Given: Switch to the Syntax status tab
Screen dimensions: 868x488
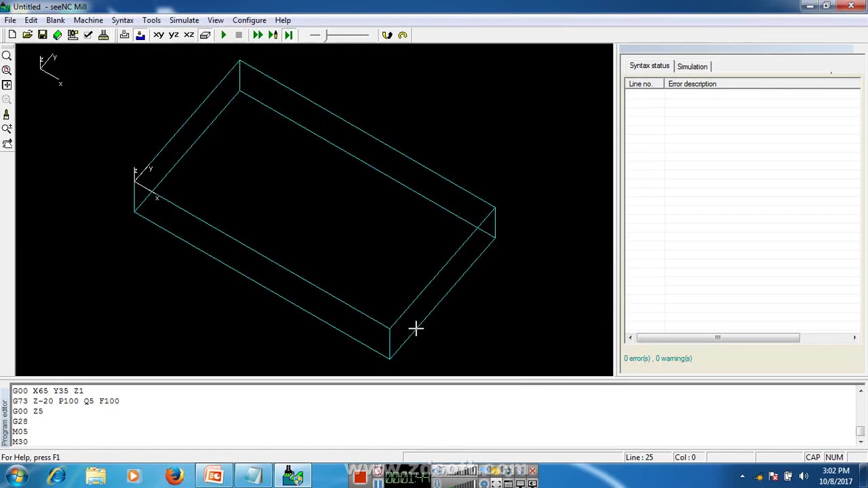Looking at the screenshot, I should pos(649,66).
